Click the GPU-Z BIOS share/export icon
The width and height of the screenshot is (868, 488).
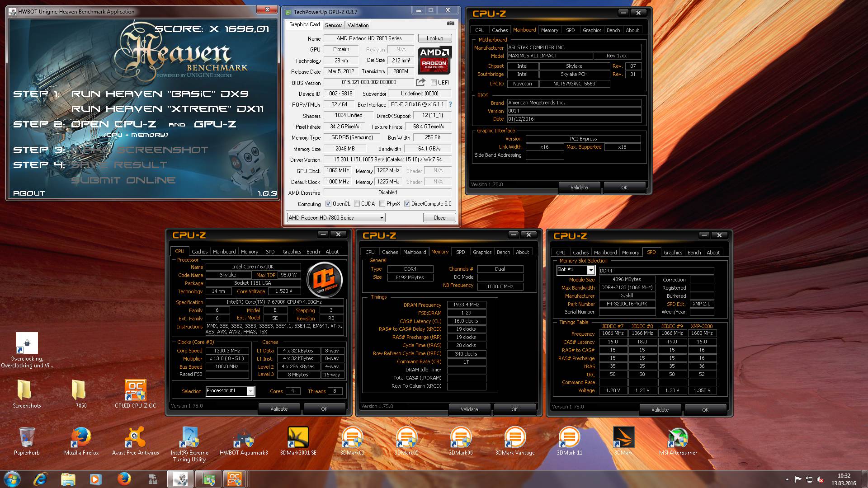point(420,82)
